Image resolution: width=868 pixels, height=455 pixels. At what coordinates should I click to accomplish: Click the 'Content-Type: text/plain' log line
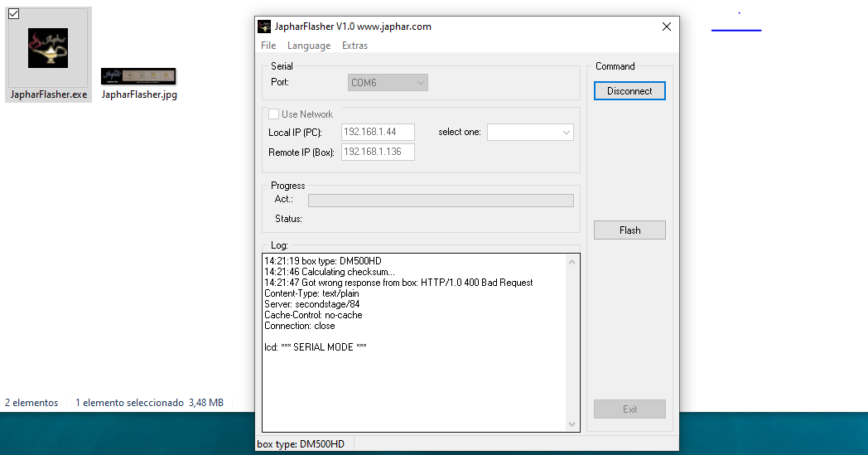coord(311,293)
